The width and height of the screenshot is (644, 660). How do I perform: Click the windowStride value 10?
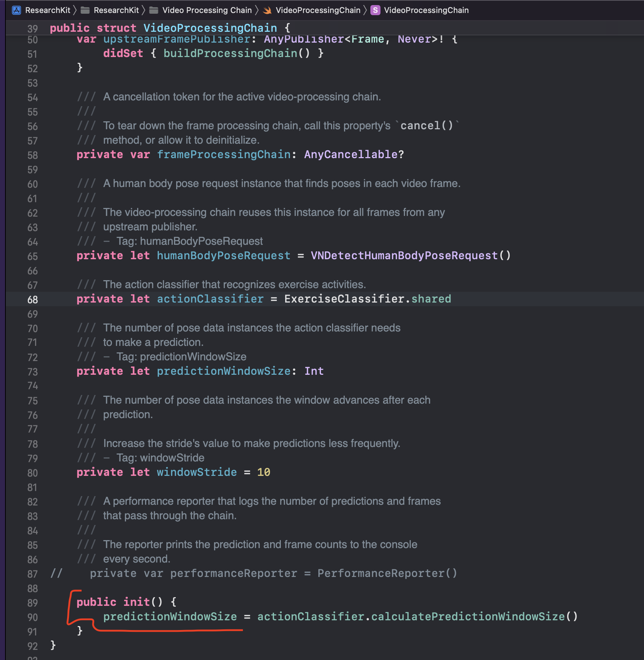pos(264,472)
